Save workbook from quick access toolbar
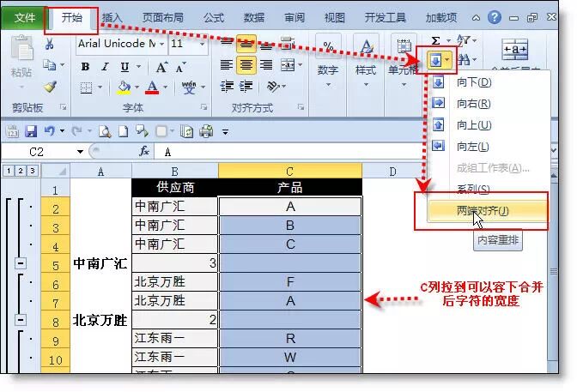The height and width of the screenshot is (392, 577). point(31,131)
